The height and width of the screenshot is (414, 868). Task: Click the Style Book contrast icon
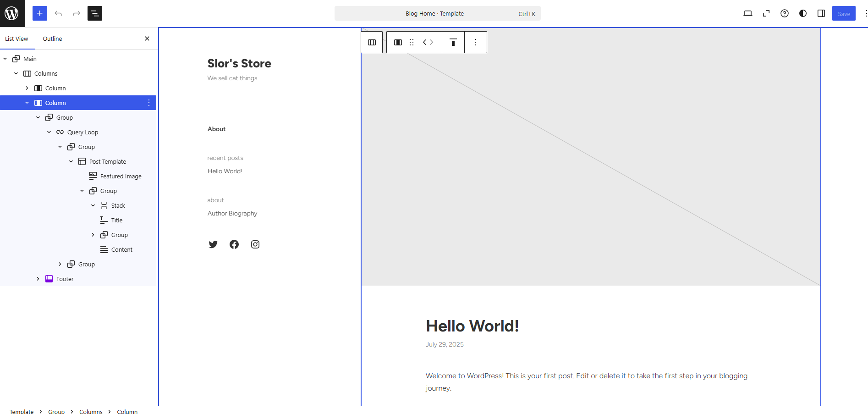click(802, 13)
